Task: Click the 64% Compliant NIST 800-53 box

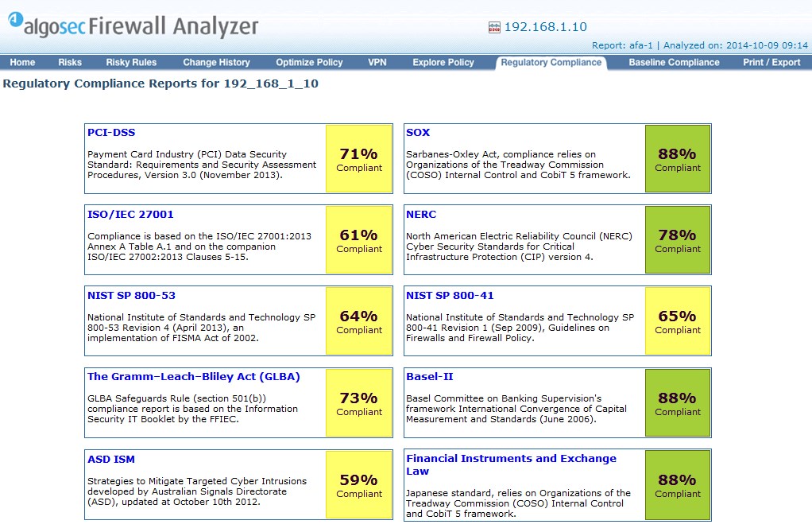Action: (359, 321)
